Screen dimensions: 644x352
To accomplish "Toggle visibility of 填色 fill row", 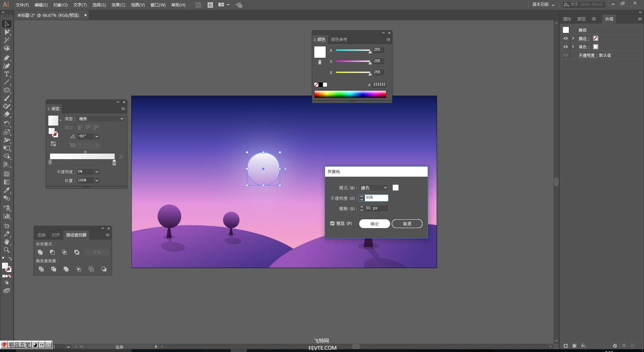I will [566, 47].
